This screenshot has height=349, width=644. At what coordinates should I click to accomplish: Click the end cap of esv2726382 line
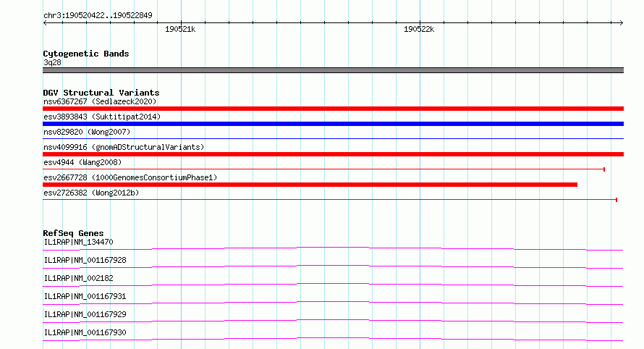(617, 200)
